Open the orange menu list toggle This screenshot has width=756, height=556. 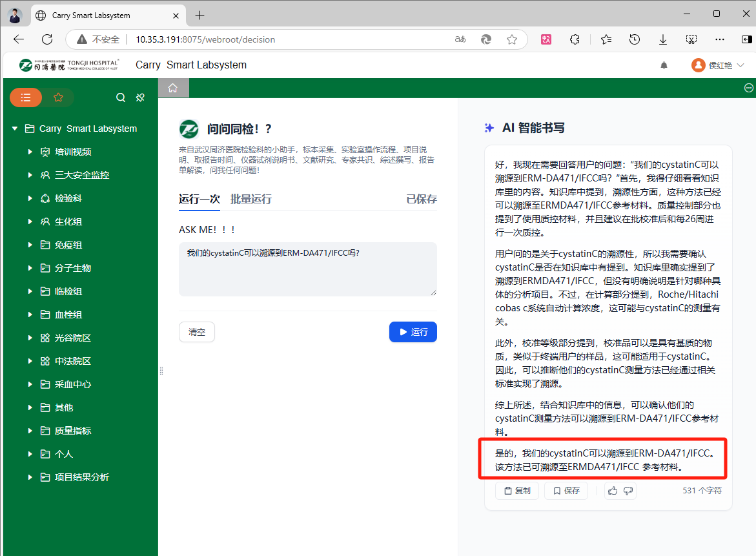[x=26, y=98]
